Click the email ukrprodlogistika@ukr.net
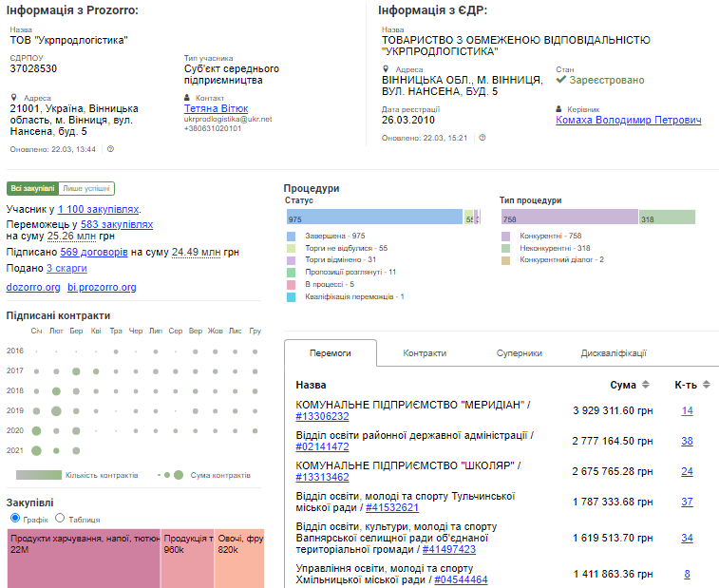The image size is (719, 588). coord(228,119)
